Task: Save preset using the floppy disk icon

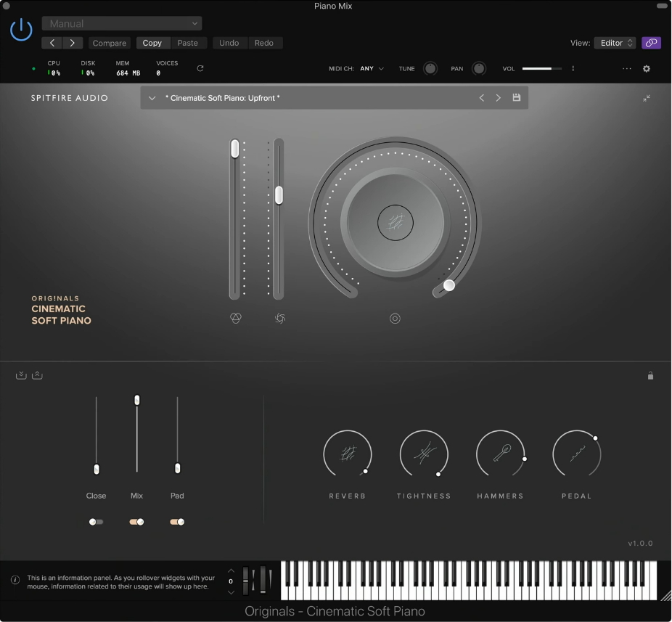Action: [x=517, y=98]
